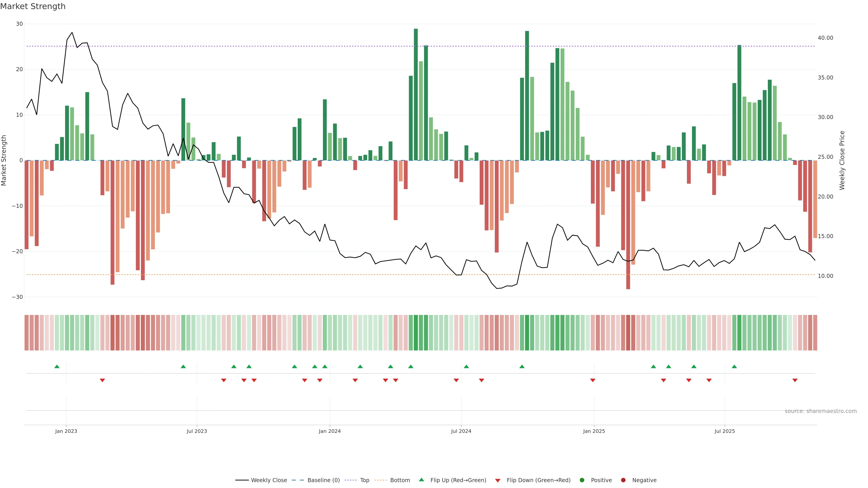Click the red Flip Down triangle in legend

[498, 480]
